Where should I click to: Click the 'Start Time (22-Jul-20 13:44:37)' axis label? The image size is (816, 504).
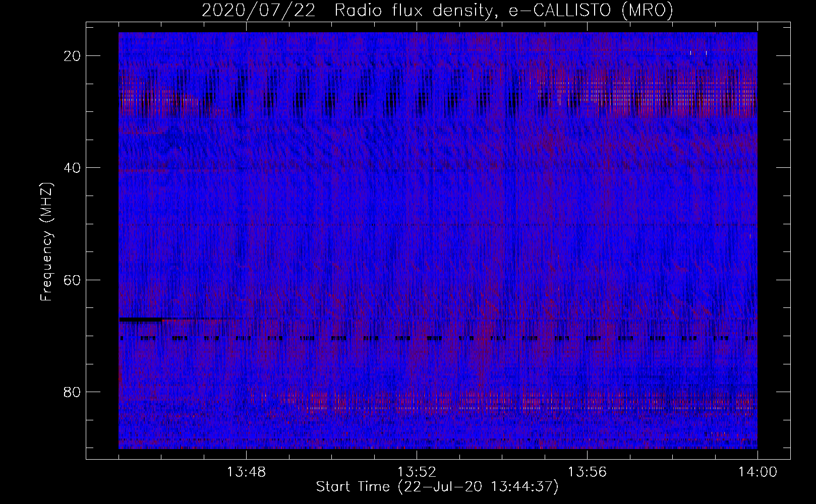coord(437,487)
